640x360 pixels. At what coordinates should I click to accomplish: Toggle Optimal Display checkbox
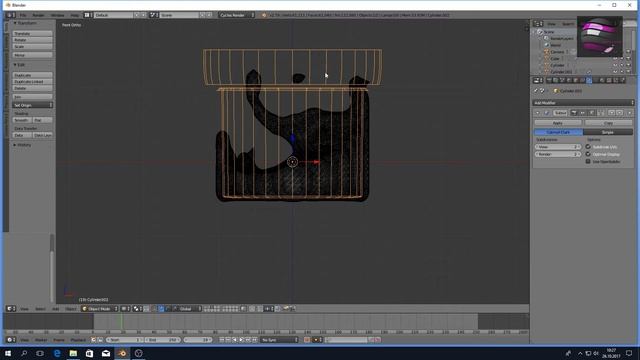(588, 154)
